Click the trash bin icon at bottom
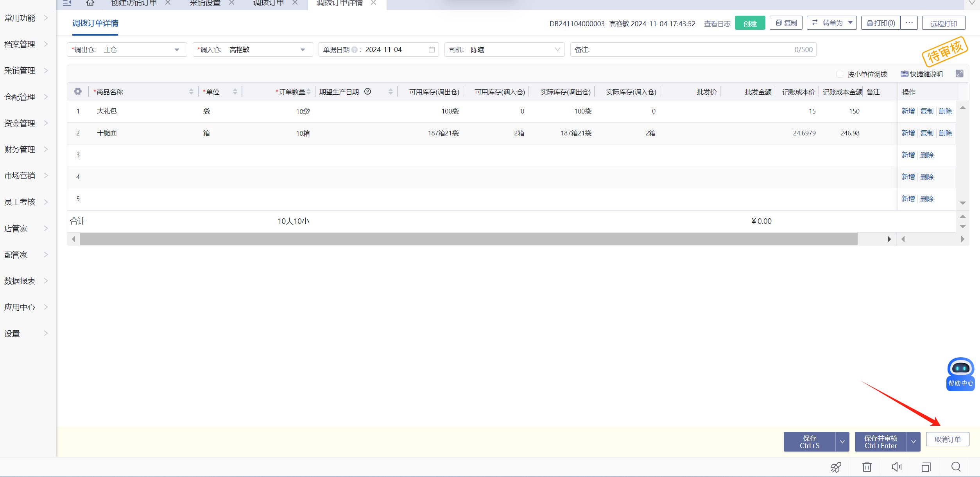 (x=867, y=467)
